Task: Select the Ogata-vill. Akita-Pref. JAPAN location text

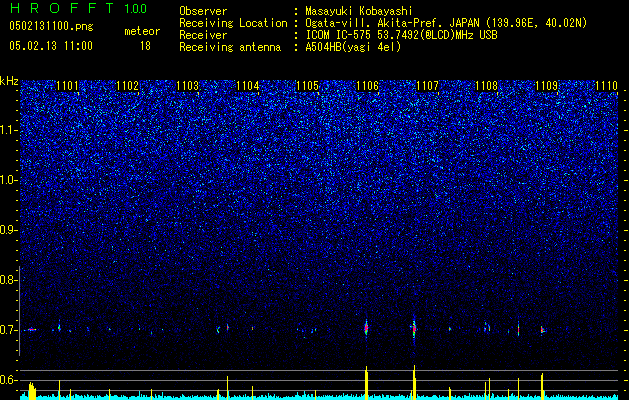Action: tap(445, 23)
